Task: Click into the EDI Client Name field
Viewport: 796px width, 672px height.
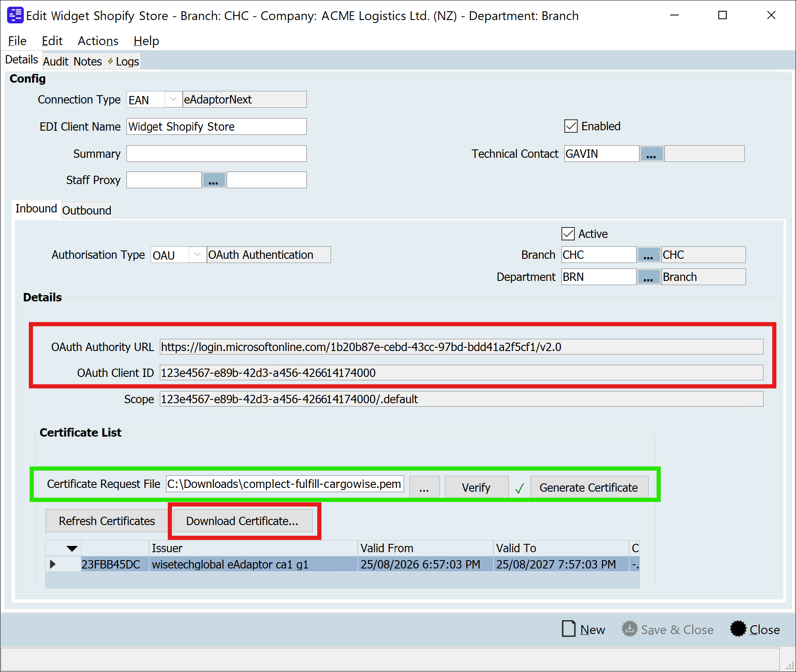Action: point(216,126)
